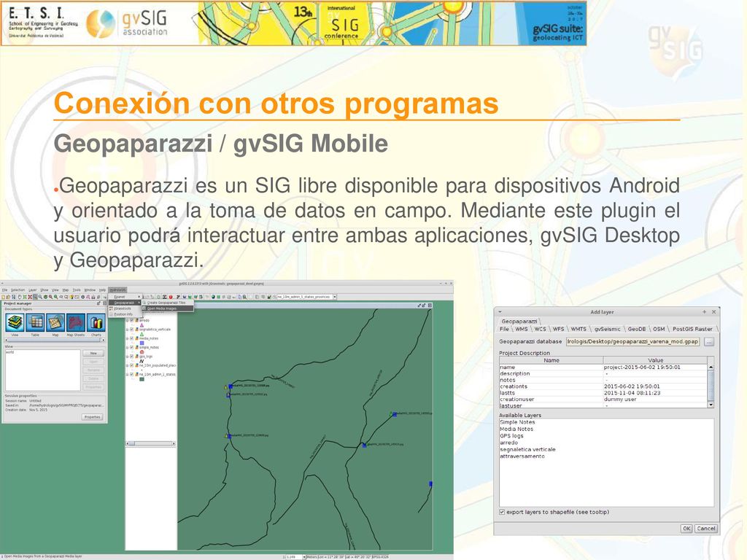Click OK in the Add layer dialog
Screen dimensions: 747x560
tap(686, 529)
